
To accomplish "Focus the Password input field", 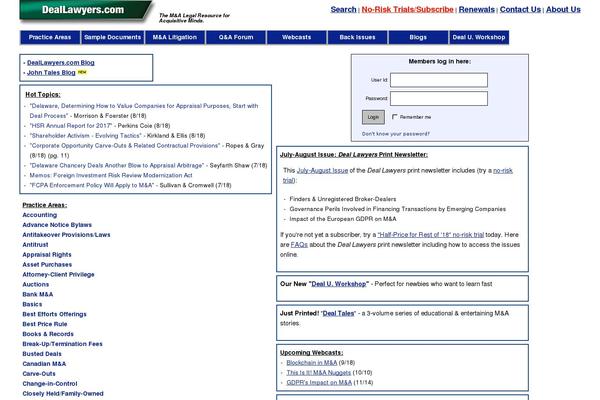I will point(439,98).
